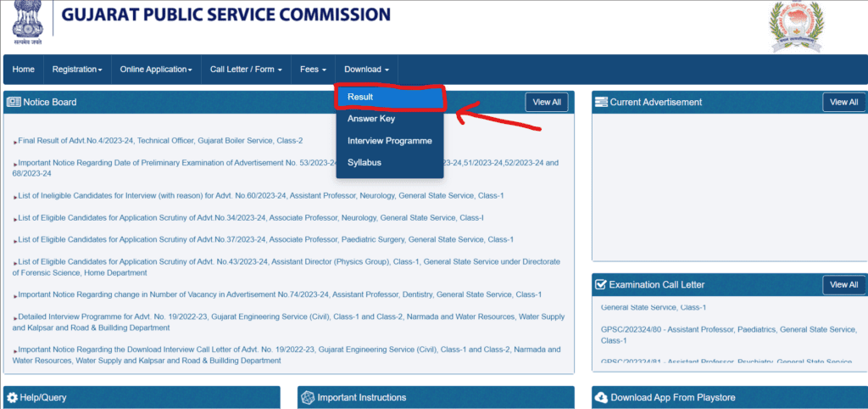Select Answer Key from Download menu
Viewport: 868px width, 409px height.
point(390,119)
